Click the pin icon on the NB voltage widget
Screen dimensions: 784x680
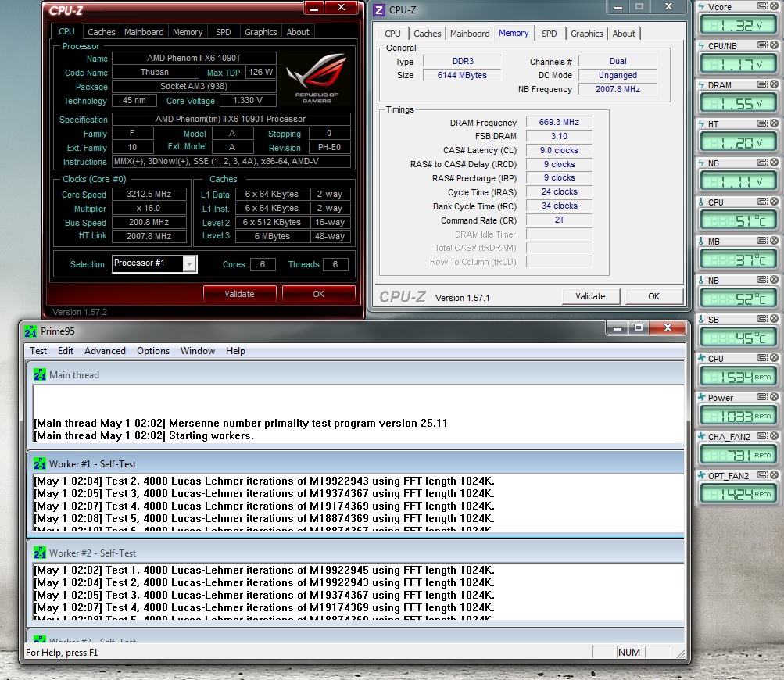(x=762, y=162)
